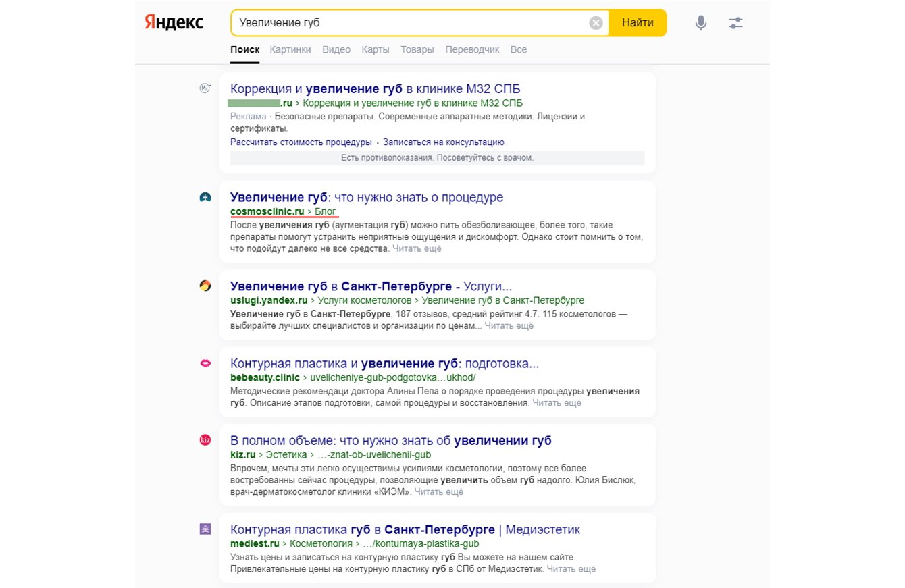
Task: Switch to the Видео tab
Action: (x=336, y=49)
